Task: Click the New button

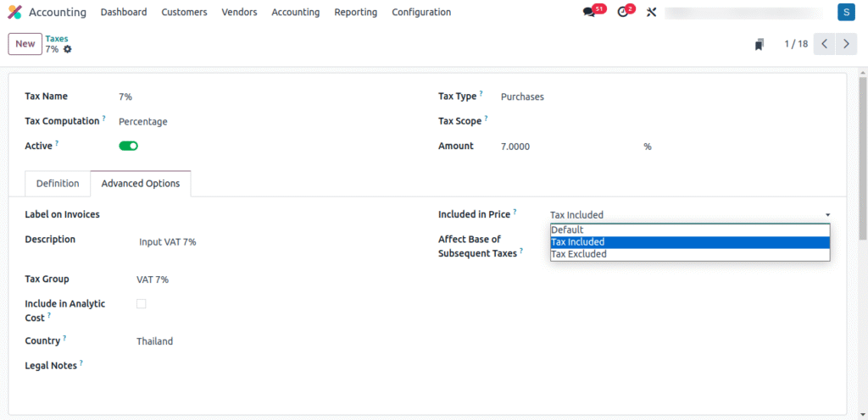Action: 25,44
